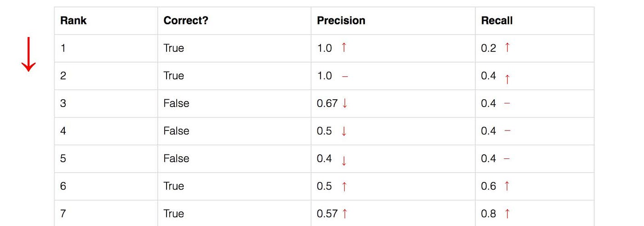Click the red down arrow beside precision 0.67

pos(345,103)
